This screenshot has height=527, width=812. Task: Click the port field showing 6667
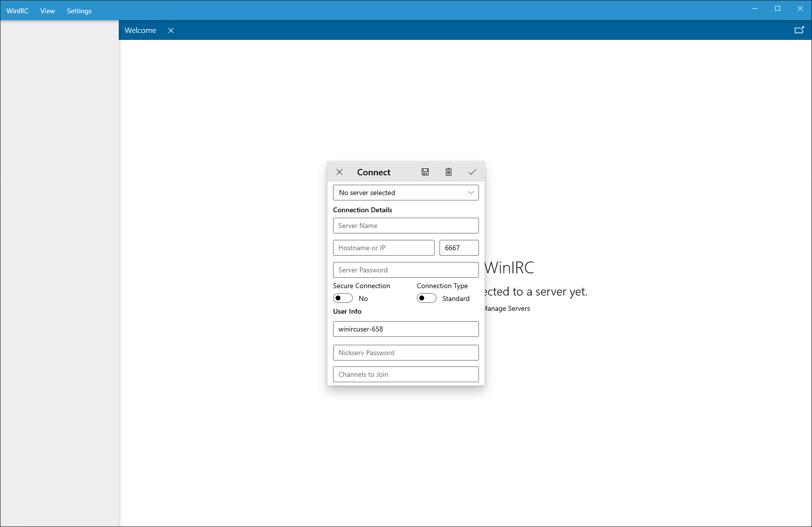pyautogui.click(x=459, y=248)
